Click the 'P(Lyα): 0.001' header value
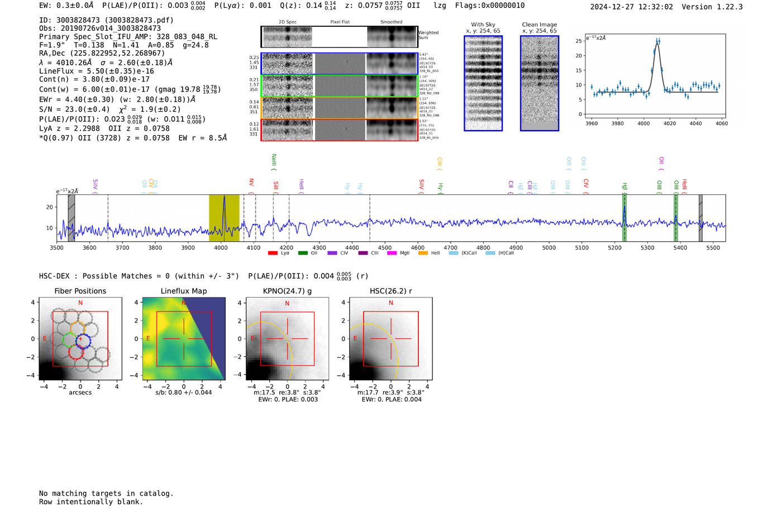 pyautogui.click(x=241, y=6)
